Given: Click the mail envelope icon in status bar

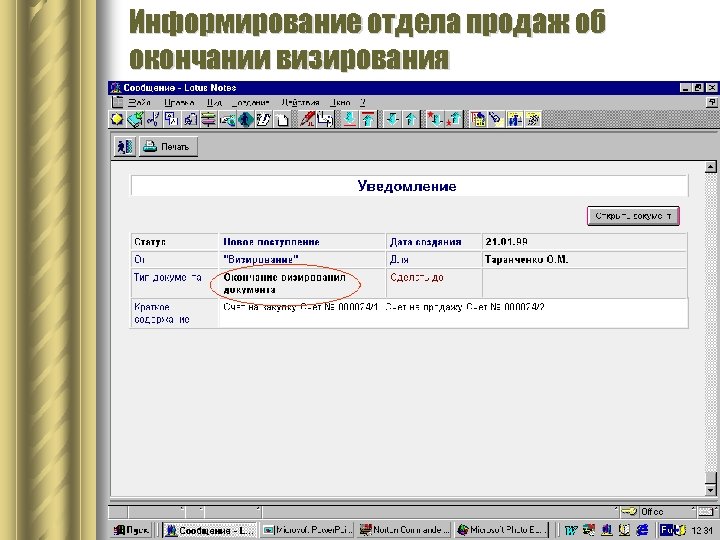Looking at the screenshot, I should pyautogui.click(x=706, y=512).
